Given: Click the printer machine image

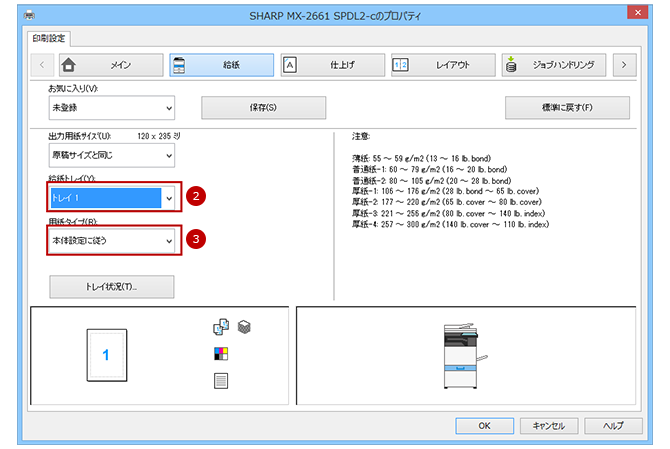Looking at the screenshot, I should [464, 356].
